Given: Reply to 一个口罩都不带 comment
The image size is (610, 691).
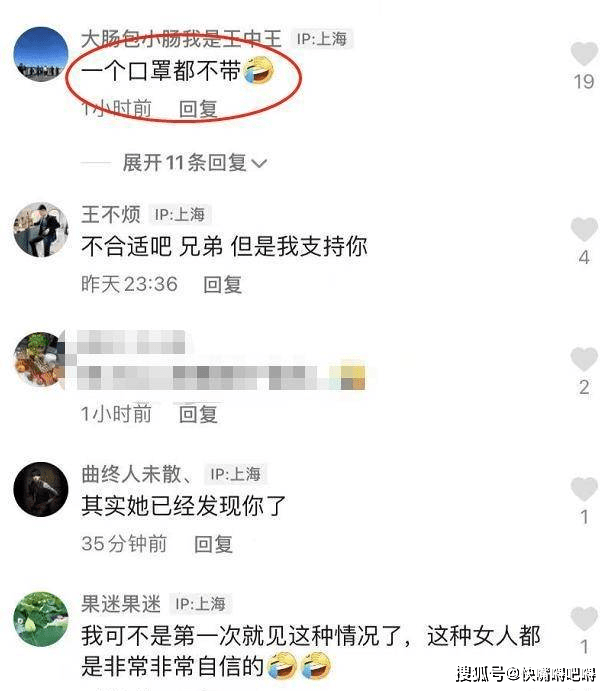Looking at the screenshot, I should pos(198,109).
